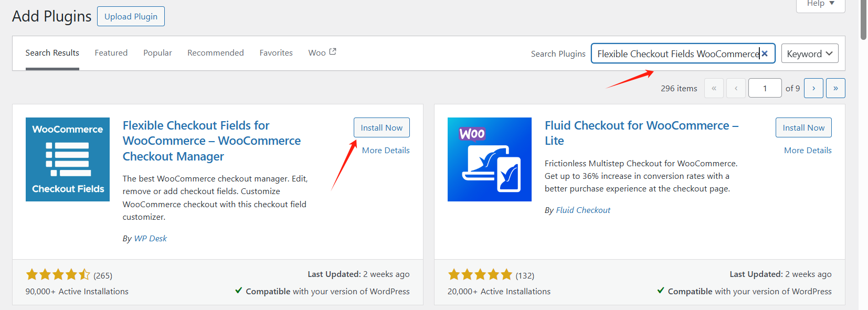The width and height of the screenshot is (868, 310).
Task: Expand the Help panel
Action: (x=820, y=4)
